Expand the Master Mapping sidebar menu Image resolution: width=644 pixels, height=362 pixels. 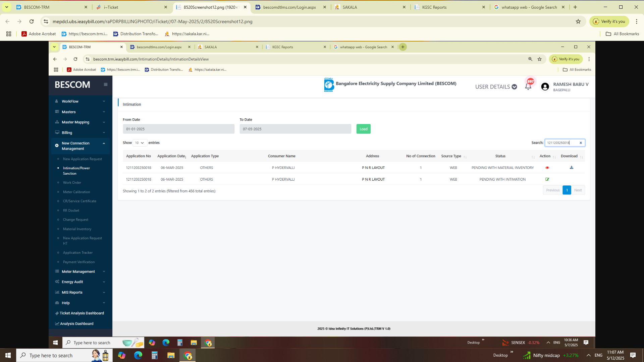80,122
